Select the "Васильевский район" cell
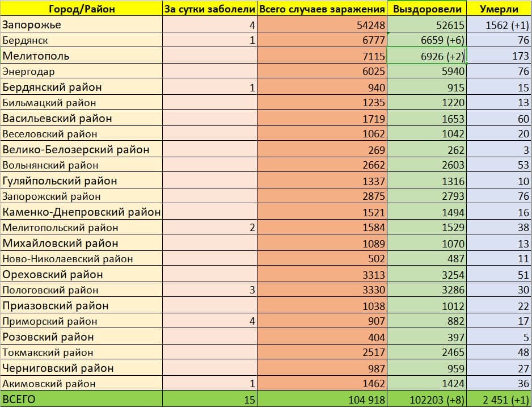Image resolution: width=532 pixels, height=407 pixels. click(x=81, y=119)
